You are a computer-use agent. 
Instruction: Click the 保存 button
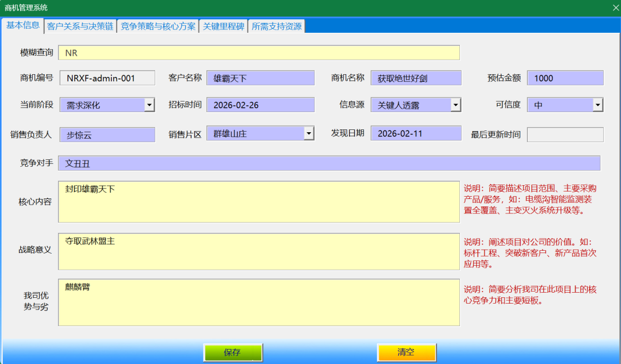[x=233, y=352]
